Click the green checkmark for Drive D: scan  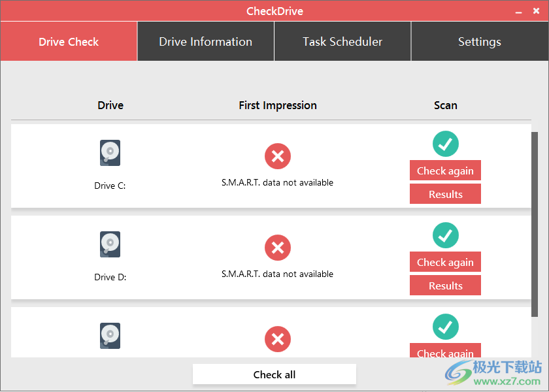(445, 235)
